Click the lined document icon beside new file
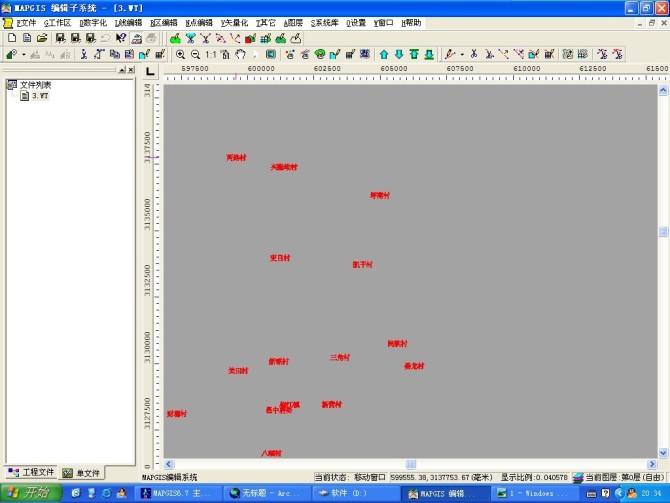 point(26,38)
